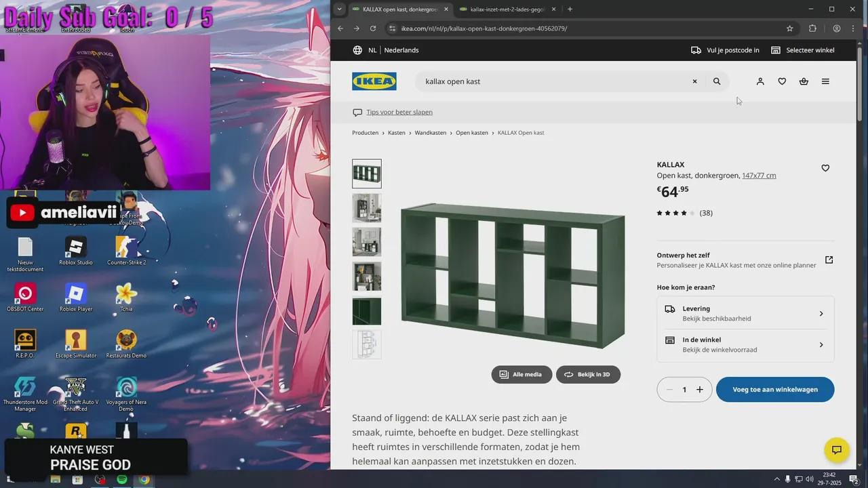The width and height of the screenshot is (868, 488).
Task: Open the live chat bubble button
Action: [x=837, y=450]
